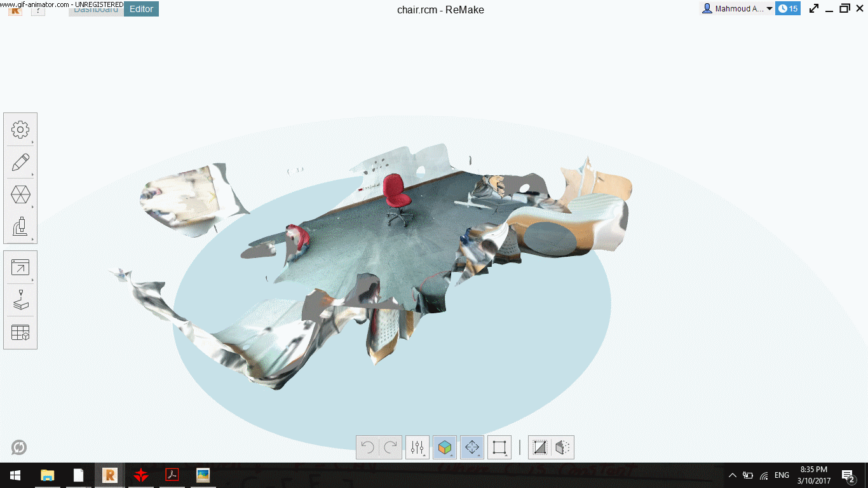Viewport: 868px width, 488px height.
Task: Open Adobe Acrobat from taskbar
Action: pyautogui.click(x=172, y=475)
